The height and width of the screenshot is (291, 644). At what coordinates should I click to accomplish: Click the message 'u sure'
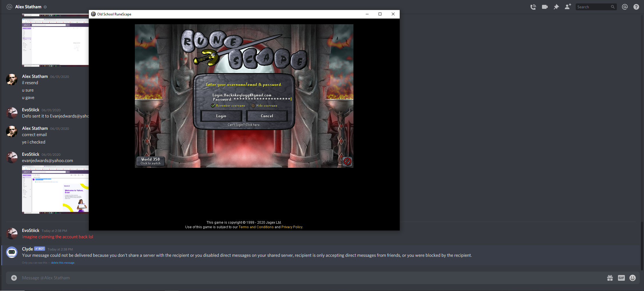pos(28,90)
